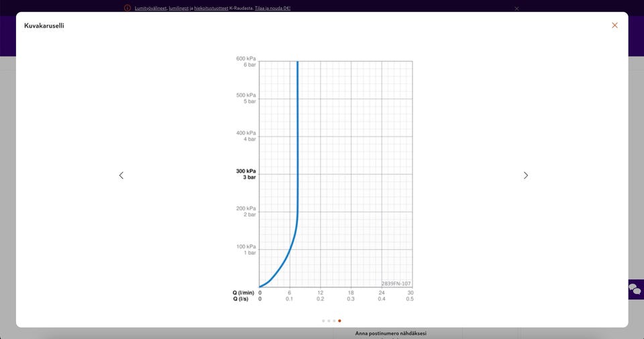Select the first carousel pagination dot

[323, 321]
